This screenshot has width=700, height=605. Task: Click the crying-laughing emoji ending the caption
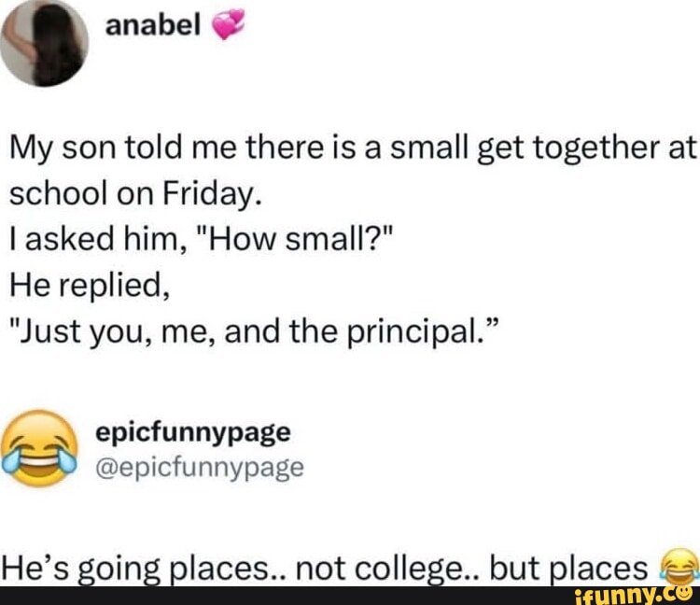[679, 566]
